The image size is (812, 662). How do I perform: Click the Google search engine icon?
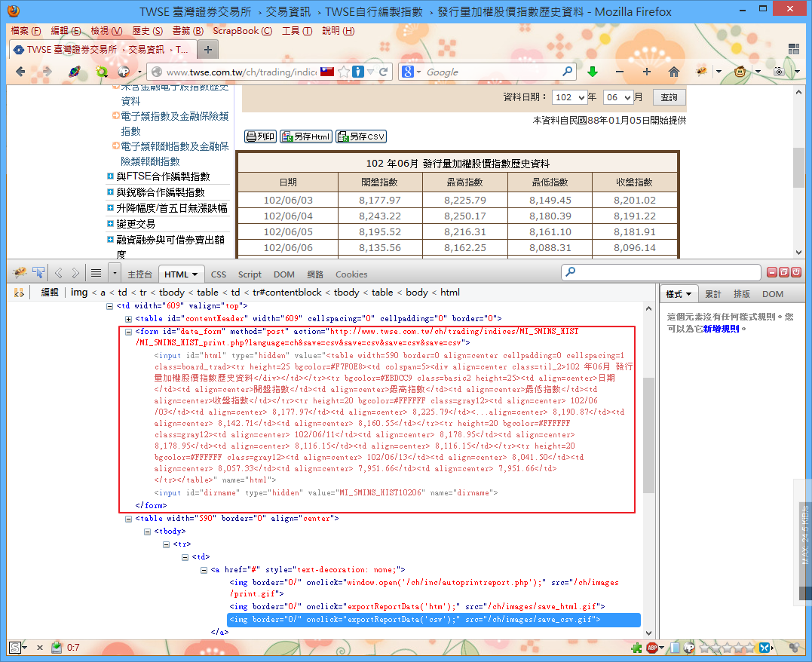click(408, 72)
